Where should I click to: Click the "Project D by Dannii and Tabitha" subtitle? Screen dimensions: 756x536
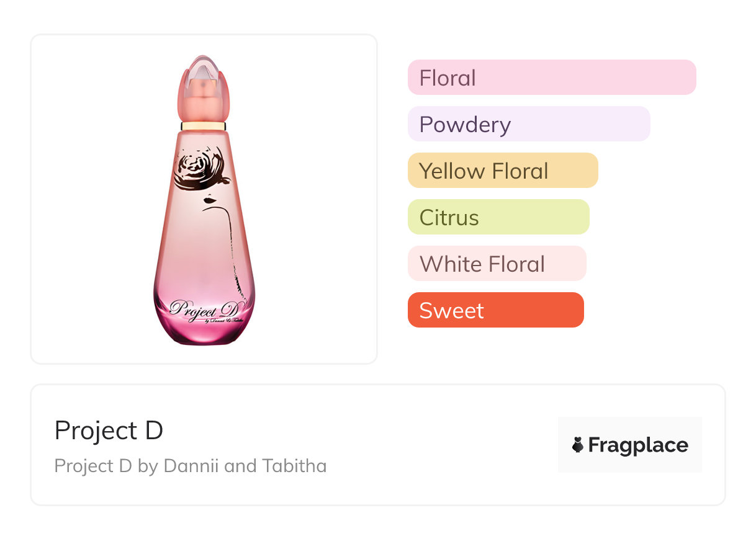(191, 466)
